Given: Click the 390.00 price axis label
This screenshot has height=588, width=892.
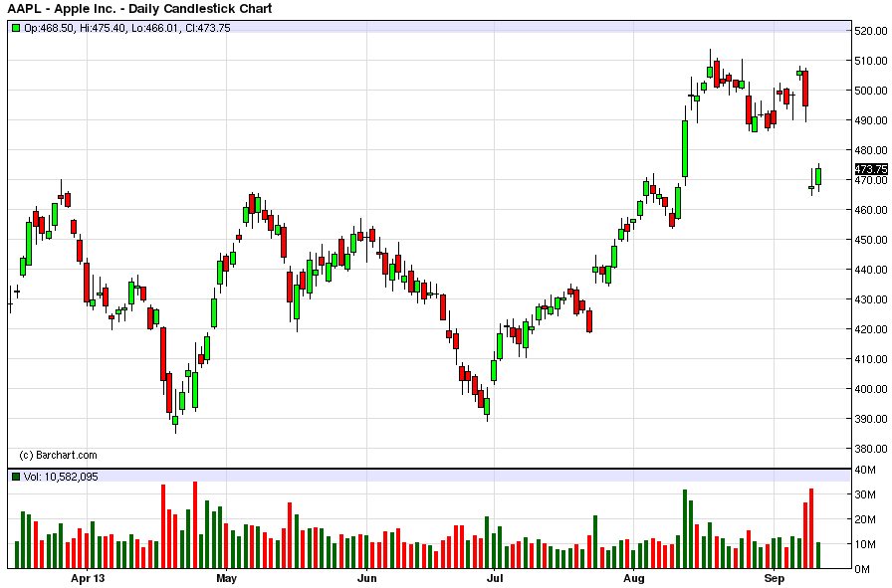Looking at the screenshot, I should pos(871,419).
